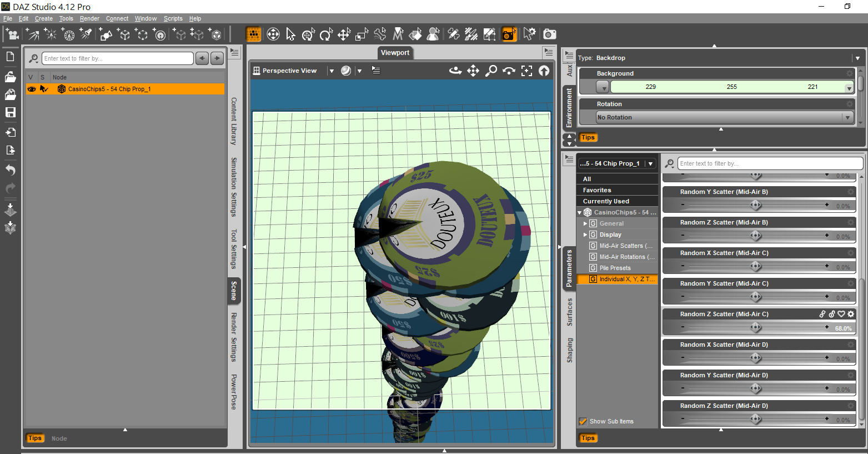Select the Favorites properties filter
The image size is (868, 454).
[x=617, y=190]
